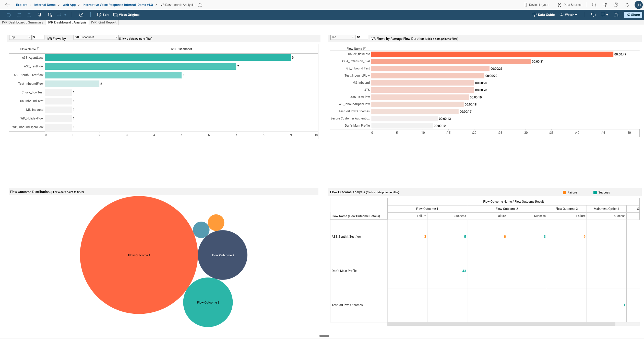Click the top N input showing 5

38,37
